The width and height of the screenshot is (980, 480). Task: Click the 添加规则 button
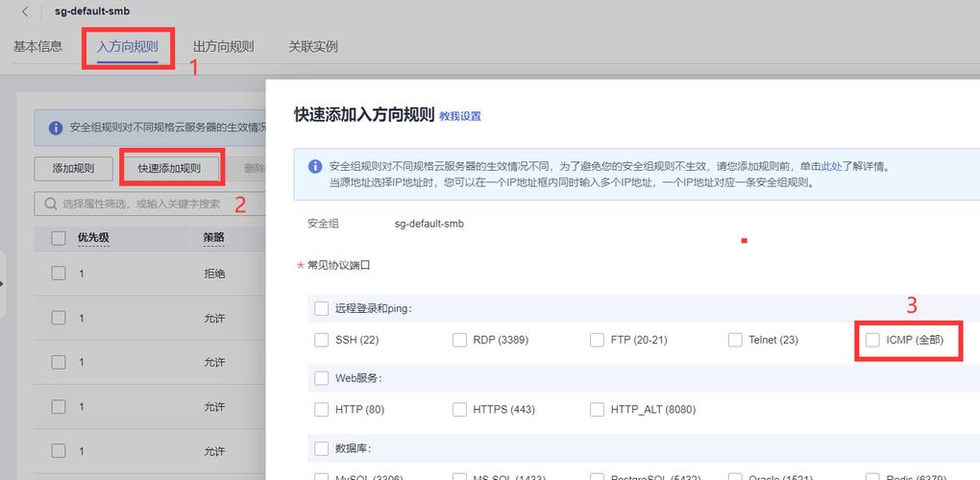coord(73,169)
